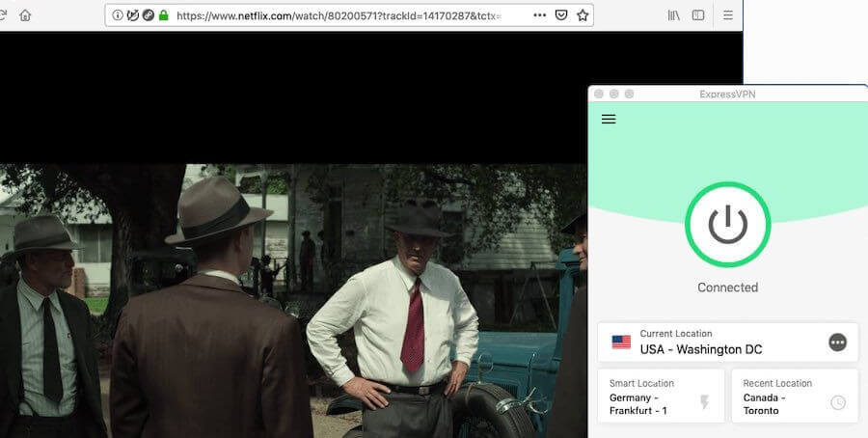Screen dimensions: 868x438
Task: Open the Current Location options ellipsis
Action: (837, 342)
